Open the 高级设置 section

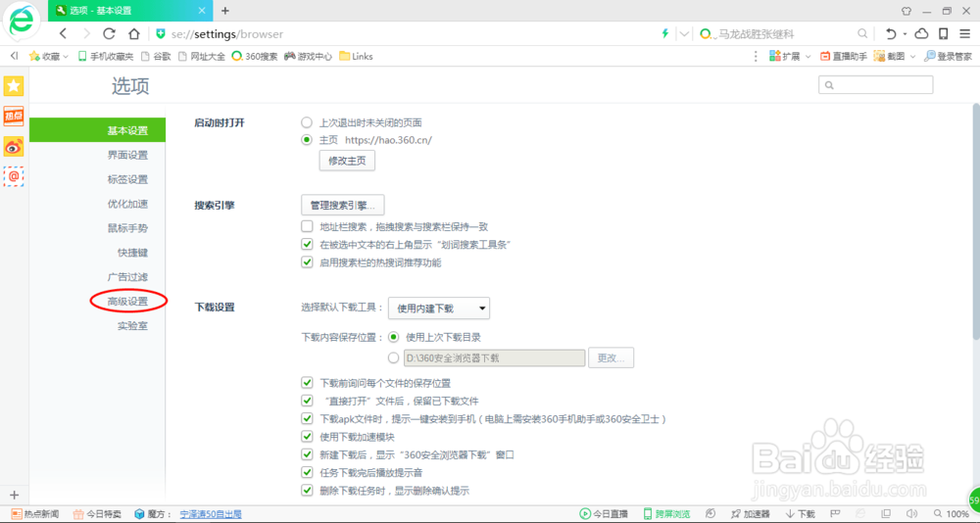click(x=127, y=302)
